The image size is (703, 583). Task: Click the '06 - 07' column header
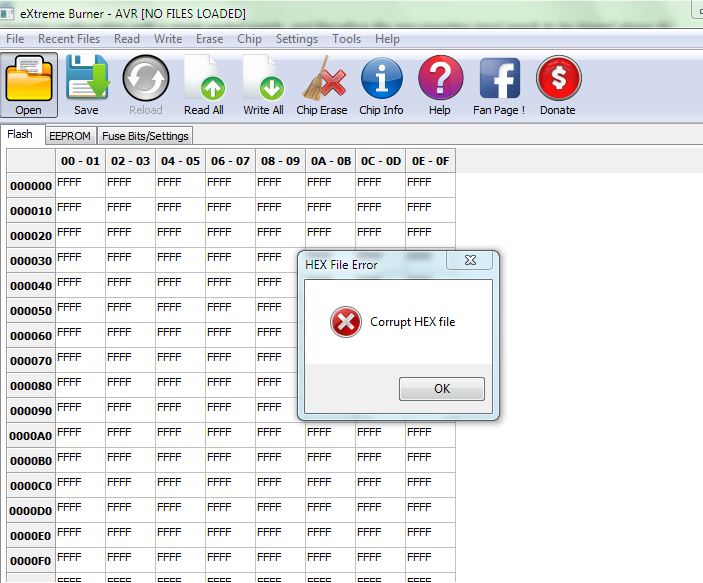click(x=230, y=161)
